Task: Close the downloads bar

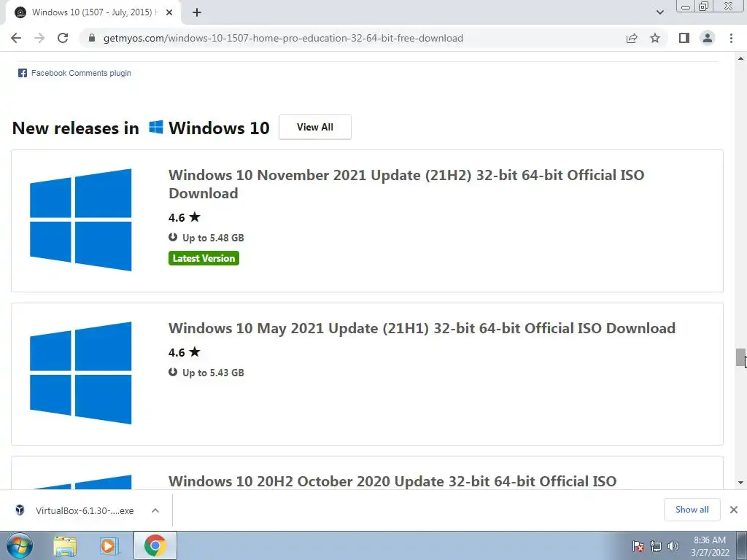Action: (734, 510)
